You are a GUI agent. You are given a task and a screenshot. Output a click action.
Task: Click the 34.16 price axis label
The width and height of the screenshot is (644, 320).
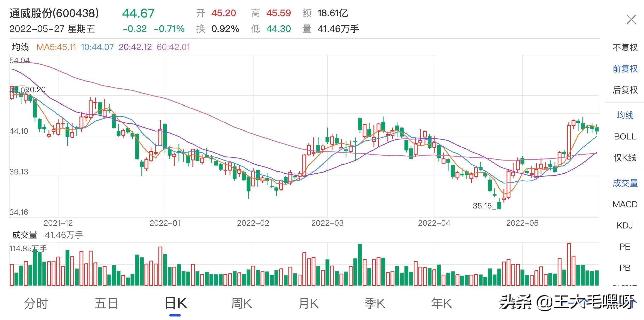click(19, 212)
